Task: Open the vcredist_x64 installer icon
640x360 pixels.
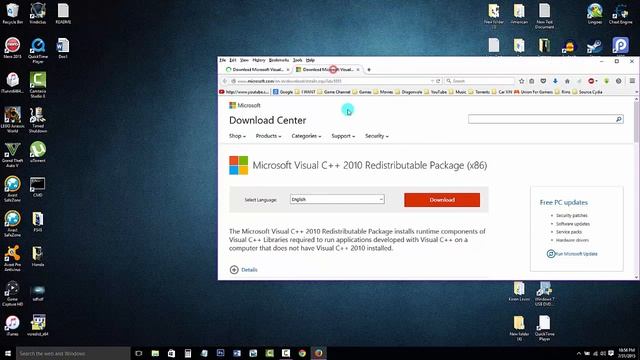Action: 38,325
